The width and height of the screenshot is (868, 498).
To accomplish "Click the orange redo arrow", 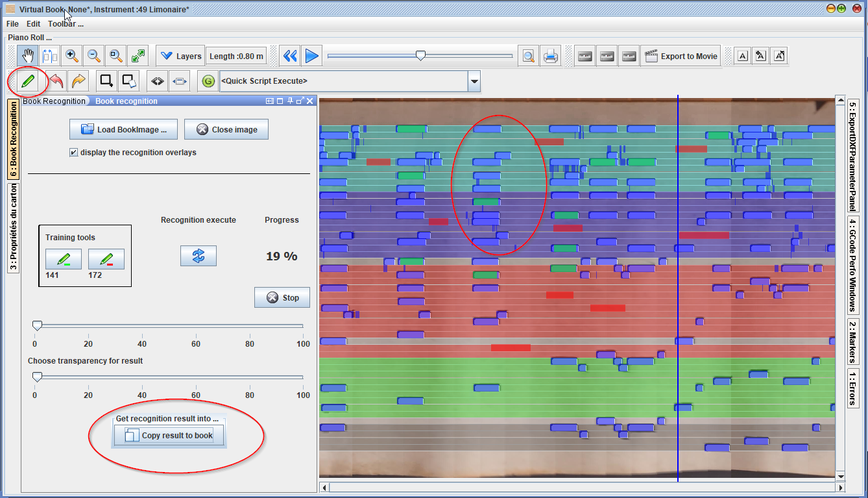I will coord(78,81).
